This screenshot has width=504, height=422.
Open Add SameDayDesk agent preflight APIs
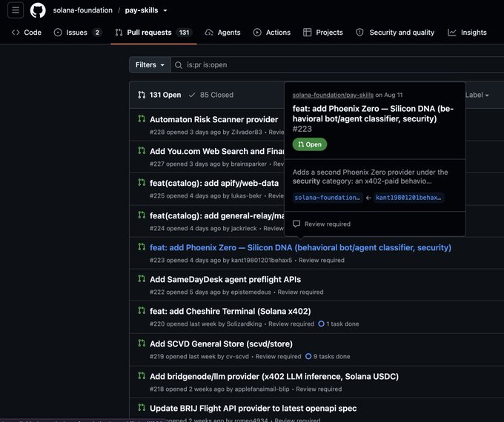point(225,279)
